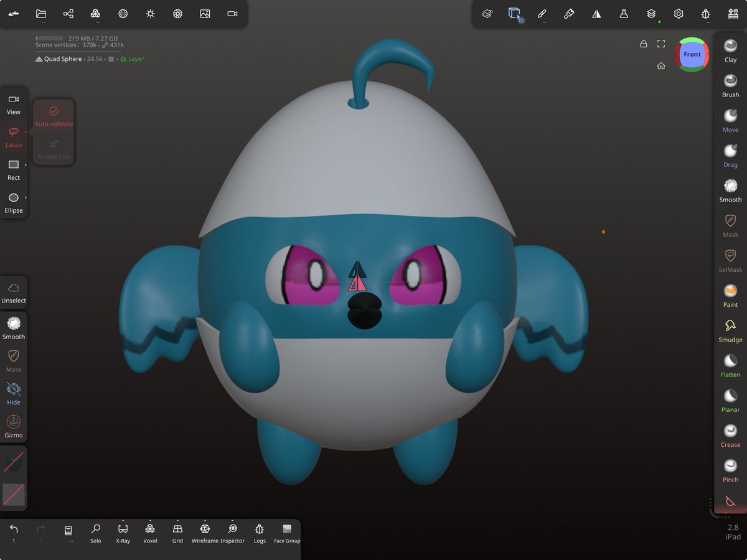Choose the Lasso selection shape

coord(13,137)
